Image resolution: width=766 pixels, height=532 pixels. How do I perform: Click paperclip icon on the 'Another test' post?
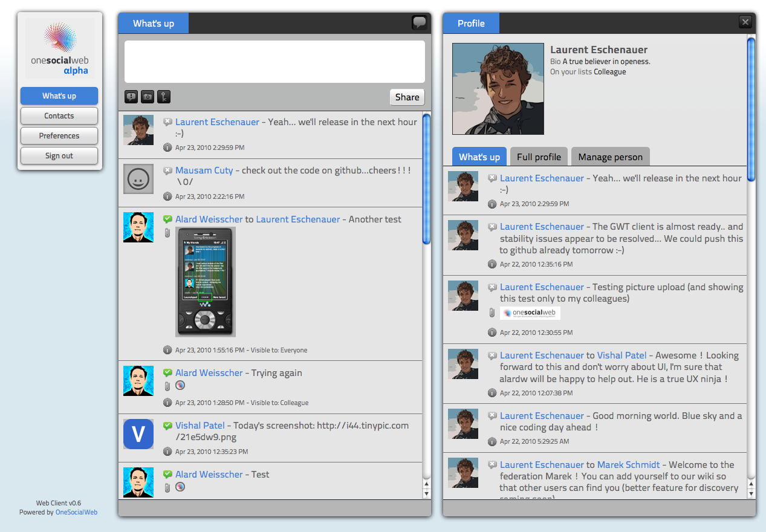coord(167,233)
